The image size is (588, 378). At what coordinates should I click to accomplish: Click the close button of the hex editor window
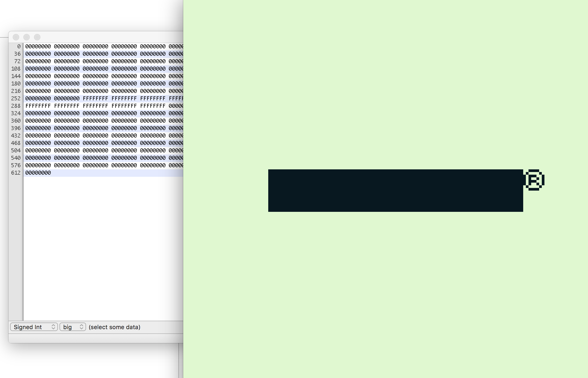[16, 37]
